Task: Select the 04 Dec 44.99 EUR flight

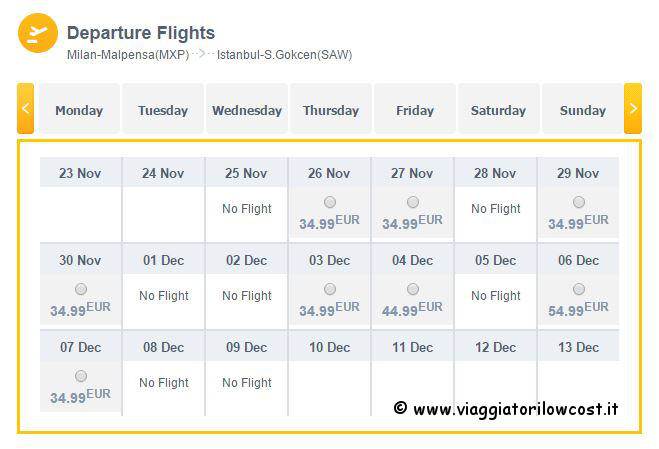Action: coord(413,289)
